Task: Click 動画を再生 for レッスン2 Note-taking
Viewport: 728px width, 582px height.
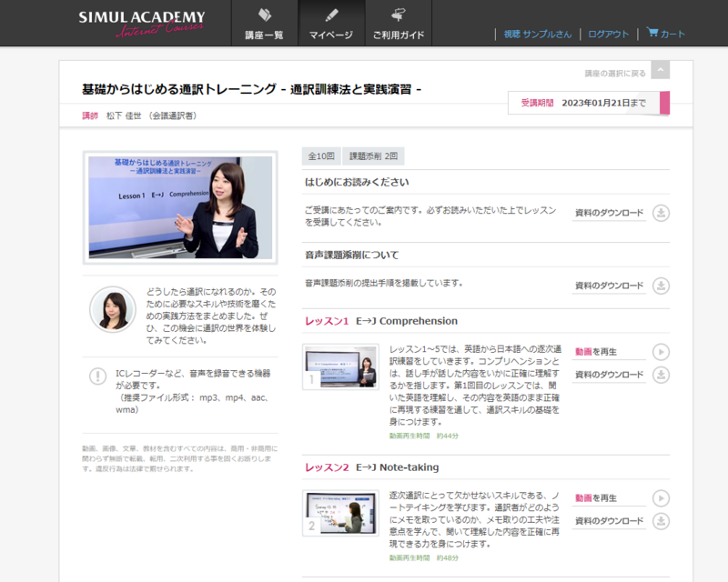Action: [x=596, y=498]
